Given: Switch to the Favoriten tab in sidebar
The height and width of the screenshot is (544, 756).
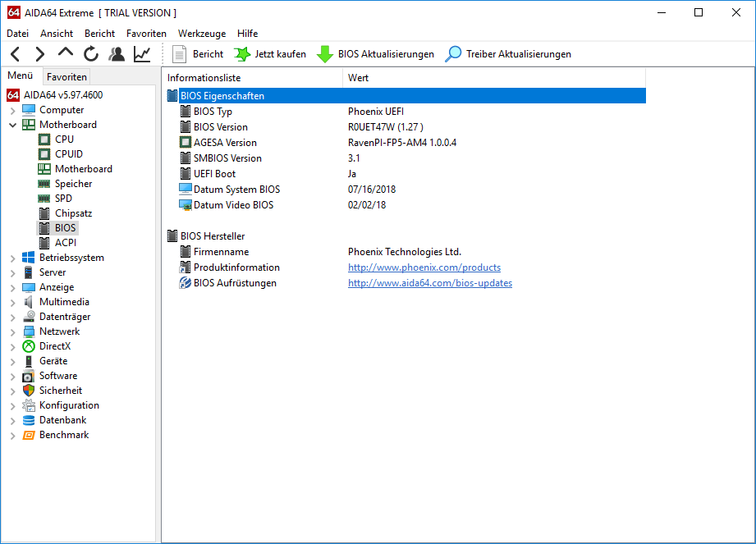Looking at the screenshot, I should pyautogui.click(x=66, y=76).
